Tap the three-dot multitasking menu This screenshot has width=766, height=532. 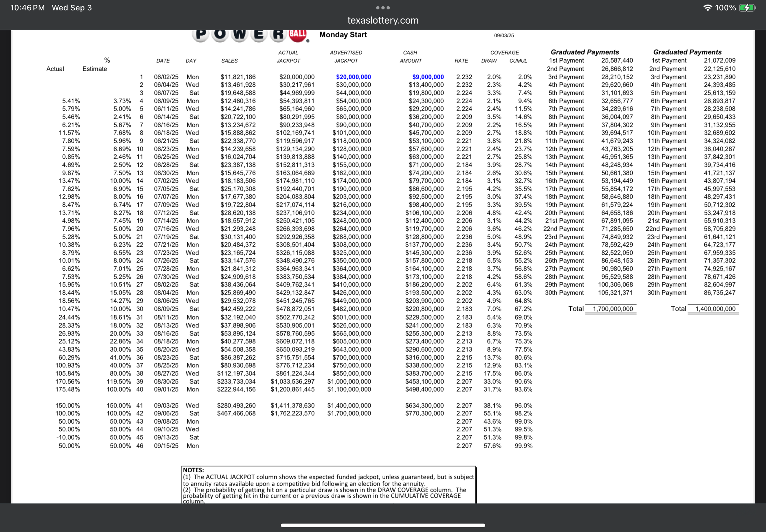coord(383,8)
